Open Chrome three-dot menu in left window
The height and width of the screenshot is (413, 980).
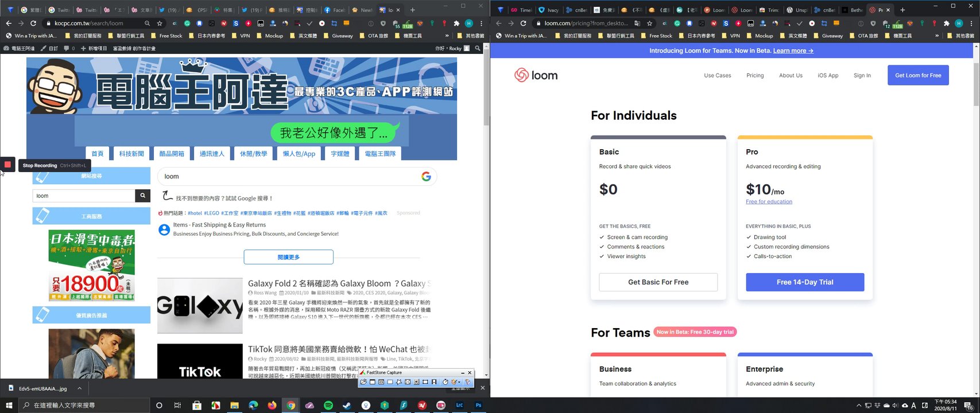pyautogui.click(x=481, y=24)
